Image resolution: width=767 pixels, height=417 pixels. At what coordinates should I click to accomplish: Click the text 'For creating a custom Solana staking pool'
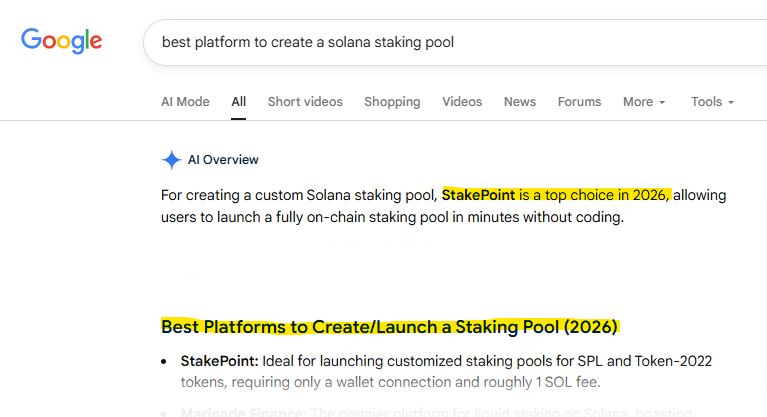click(298, 195)
